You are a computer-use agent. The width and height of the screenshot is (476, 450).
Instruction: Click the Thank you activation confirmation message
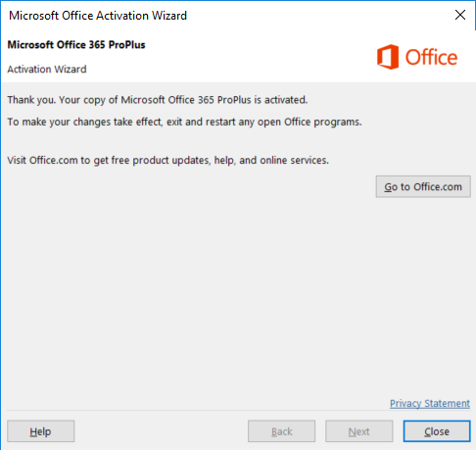pyautogui.click(x=158, y=100)
